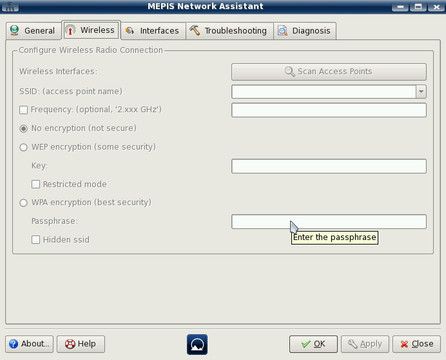446x360 pixels.
Task: Confirm with the OK button
Action: point(313,344)
